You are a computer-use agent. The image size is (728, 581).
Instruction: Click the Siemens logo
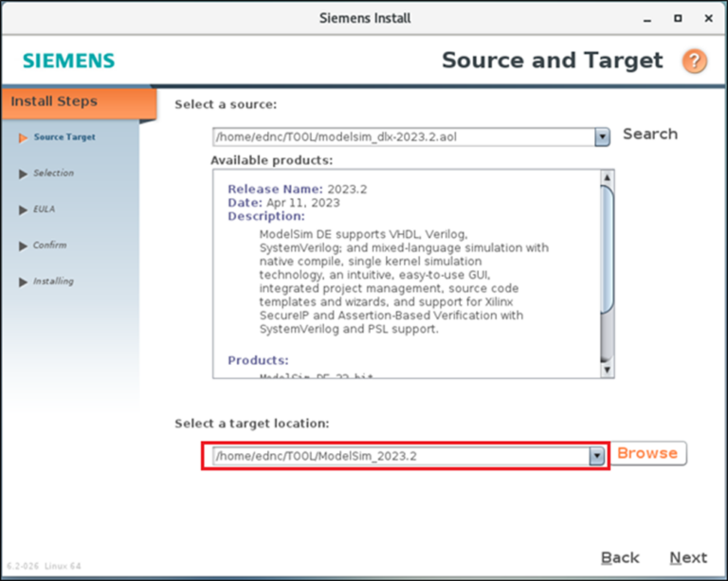(x=68, y=62)
